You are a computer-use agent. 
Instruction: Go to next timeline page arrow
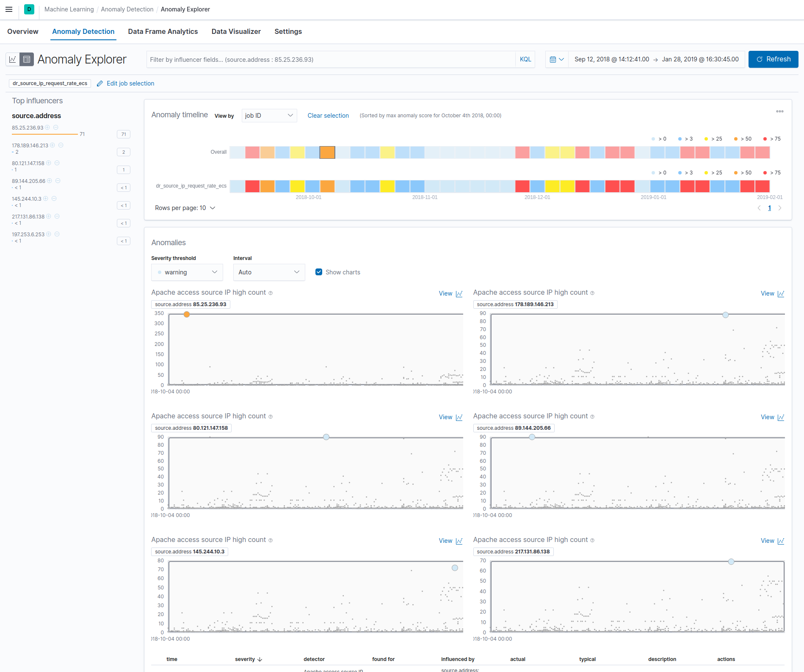[x=779, y=208]
